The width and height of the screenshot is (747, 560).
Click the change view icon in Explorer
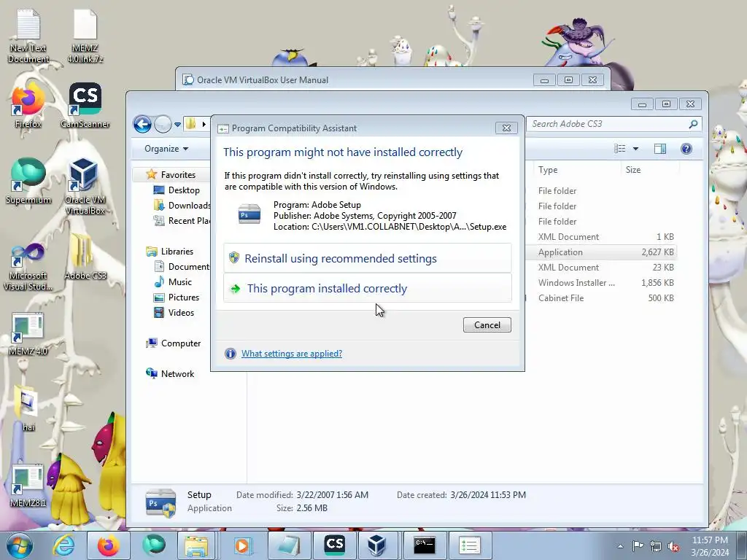[620, 149]
